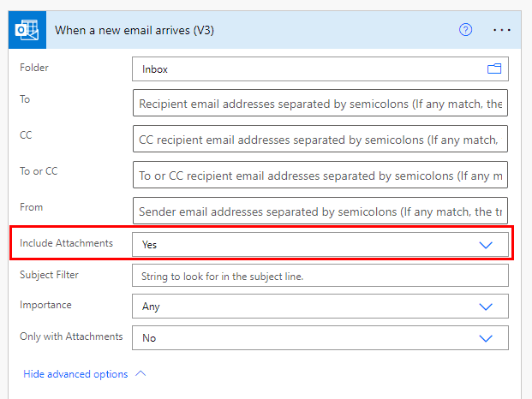Viewport: 532px width, 399px height.
Task: Expand the Importance dropdown chevron
Action: [486, 307]
